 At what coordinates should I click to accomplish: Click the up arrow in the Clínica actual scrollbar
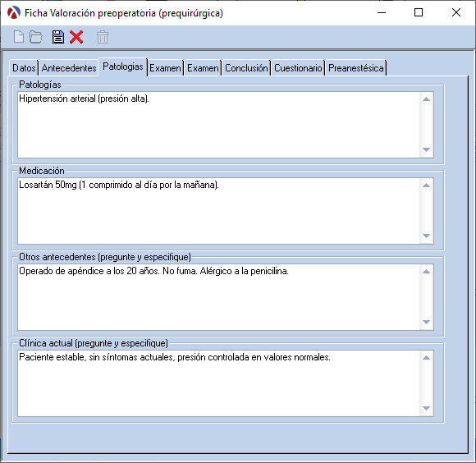[x=426, y=358]
